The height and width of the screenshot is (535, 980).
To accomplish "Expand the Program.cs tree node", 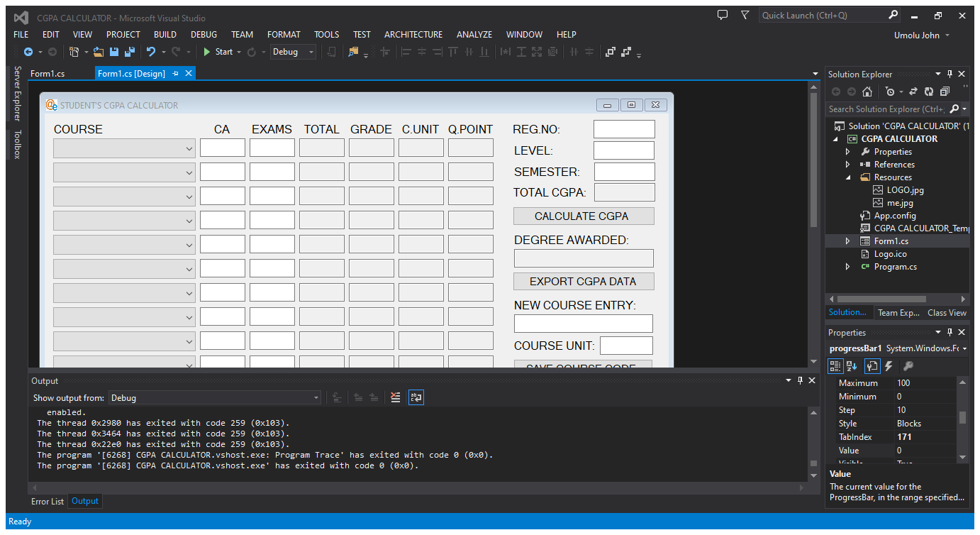I will [847, 267].
